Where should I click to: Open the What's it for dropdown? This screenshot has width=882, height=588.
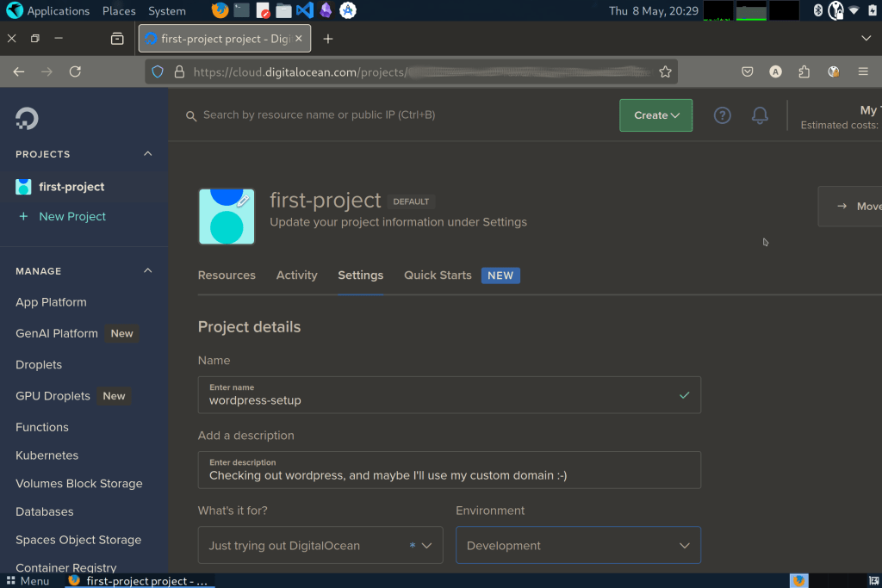[320, 545]
